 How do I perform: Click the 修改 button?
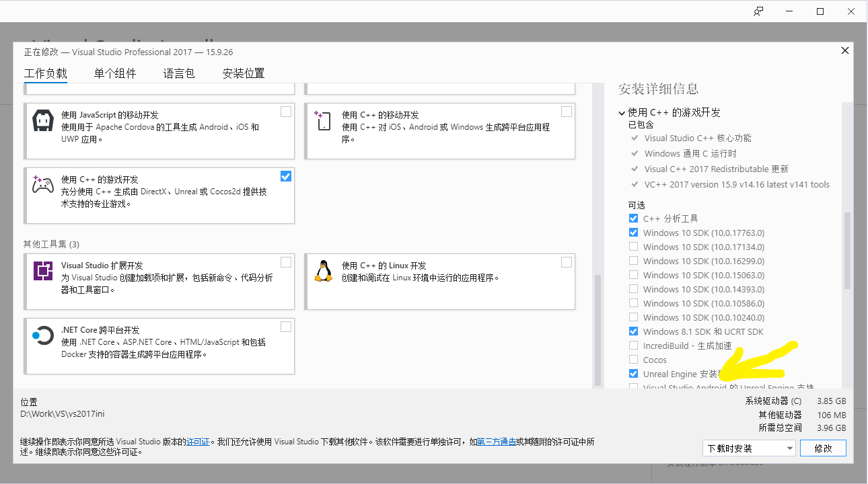pyautogui.click(x=824, y=448)
